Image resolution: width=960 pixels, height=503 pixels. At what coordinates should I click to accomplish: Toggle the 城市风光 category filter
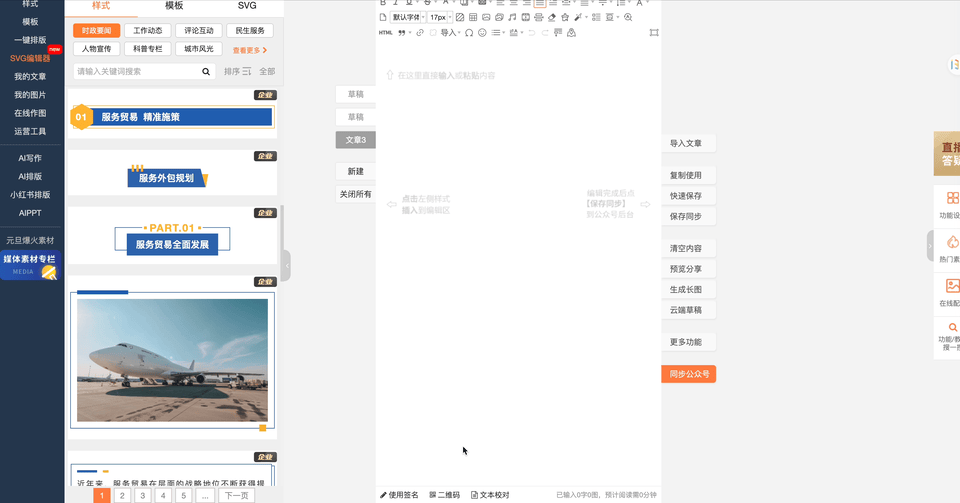[x=199, y=49]
